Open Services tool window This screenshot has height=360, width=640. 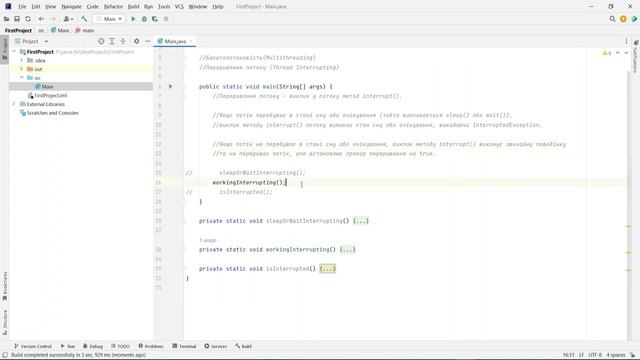tap(216, 346)
